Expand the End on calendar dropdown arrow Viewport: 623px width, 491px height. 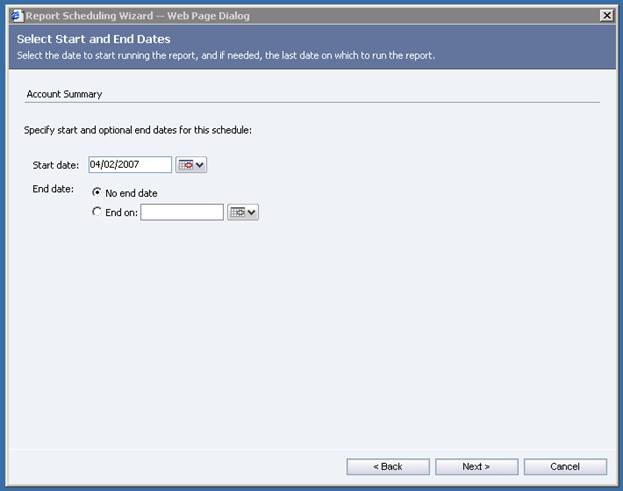tap(251, 212)
